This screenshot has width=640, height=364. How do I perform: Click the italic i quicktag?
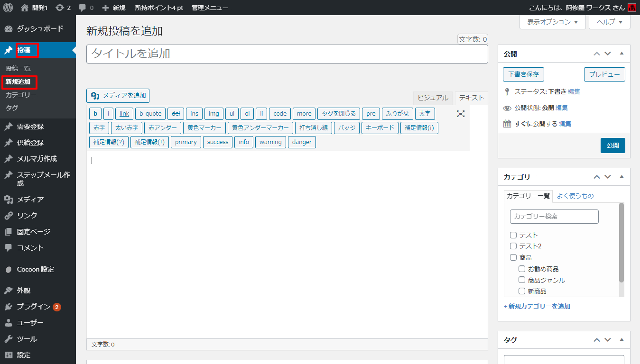pyautogui.click(x=109, y=114)
